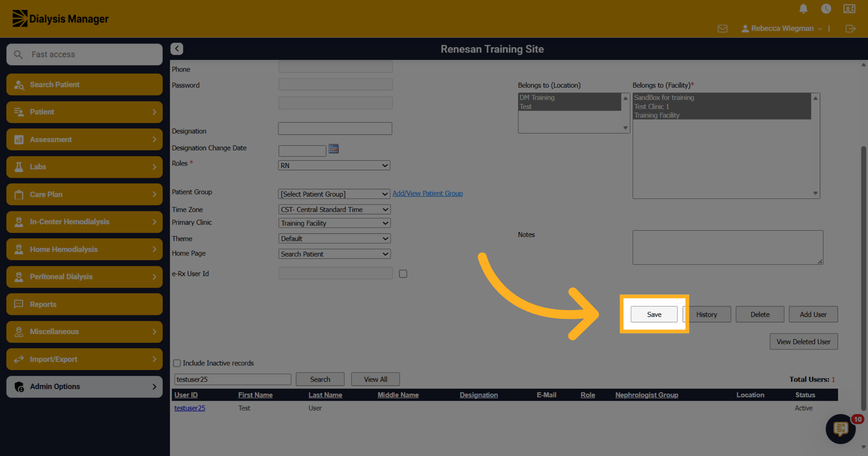
Task: Select Training Facility in facility list
Action: [722, 115]
